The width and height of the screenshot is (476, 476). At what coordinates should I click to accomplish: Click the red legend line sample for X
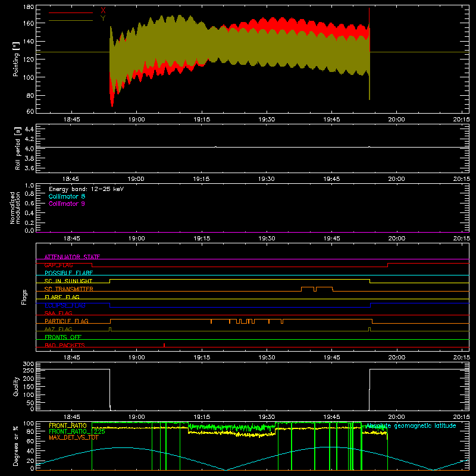pyautogui.click(x=71, y=12)
